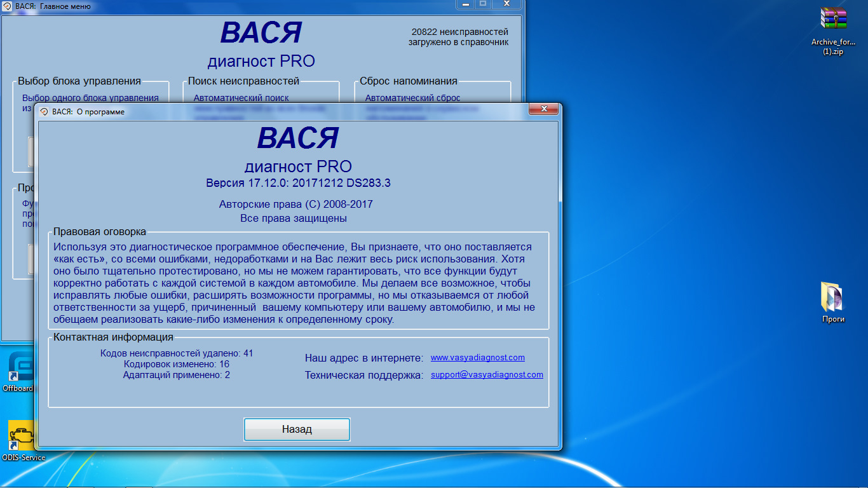Close the О программе dialog window
This screenshot has width=868, height=488.
[x=543, y=109]
